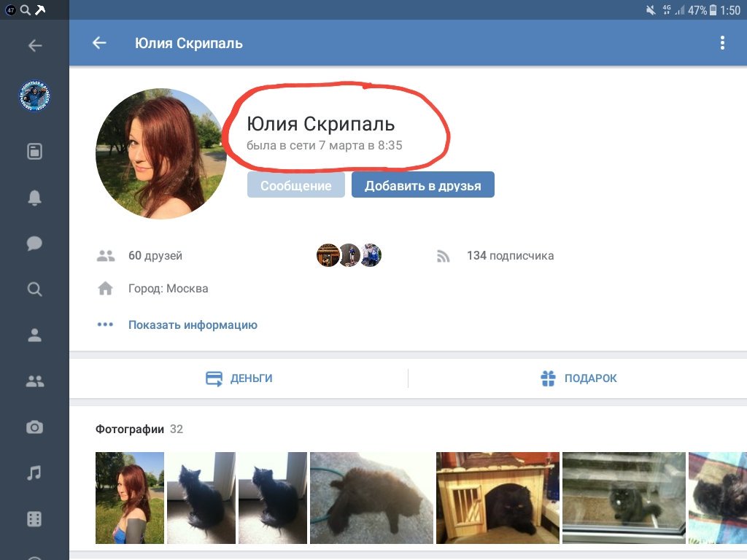Open games dice sidebar icon
The image size is (747, 560).
(x=34, y=519)
